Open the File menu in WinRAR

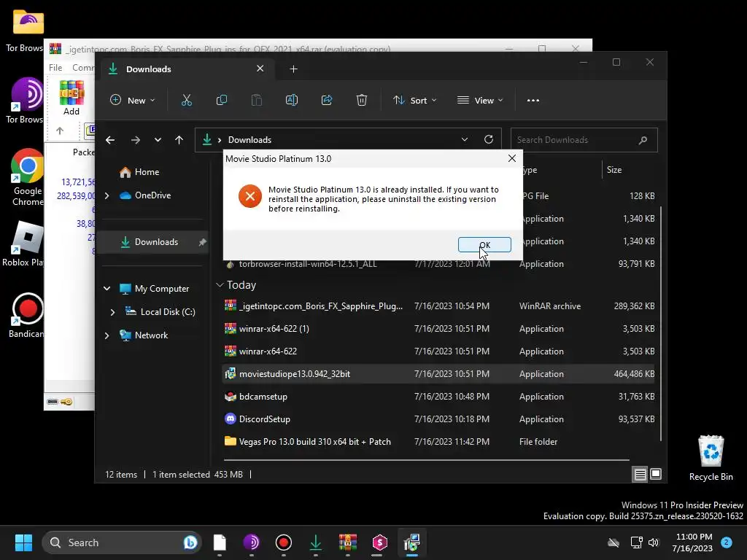pyautogui.click(x=55, y=68)
